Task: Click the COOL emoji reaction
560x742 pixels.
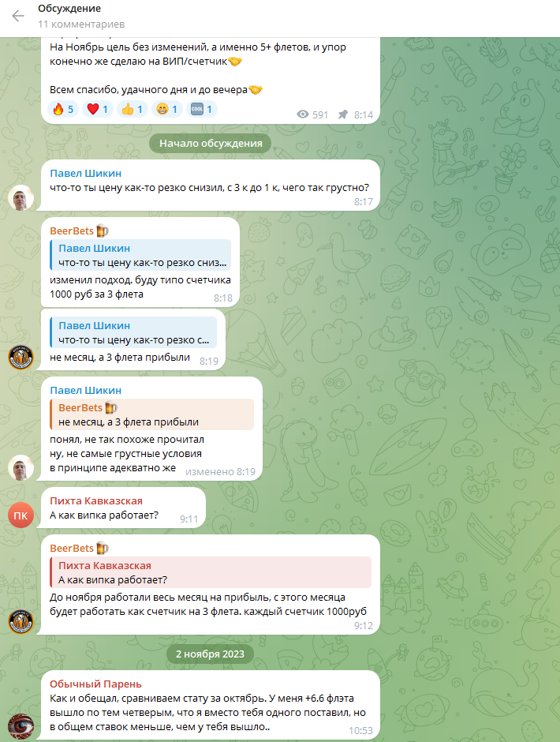Action: tap(201, 109)
